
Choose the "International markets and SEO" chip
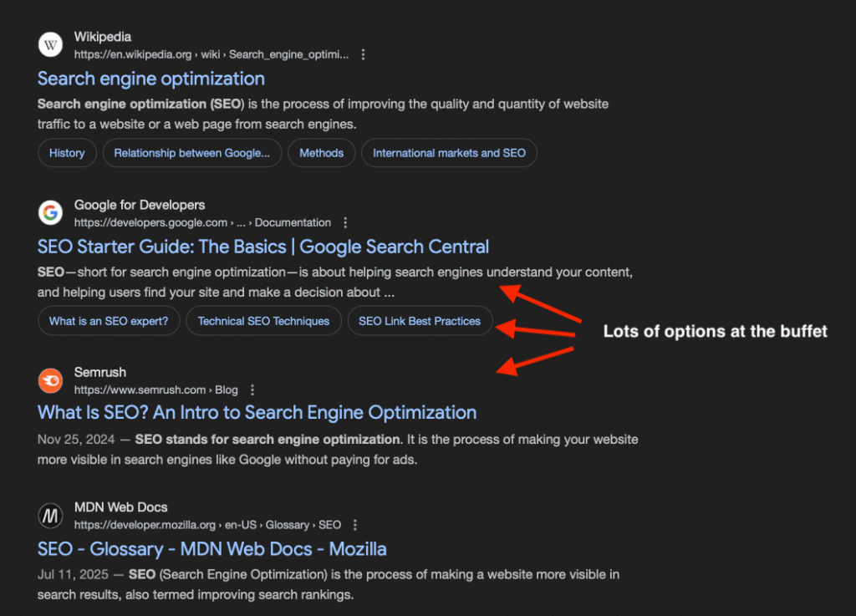tap(449, 153)
